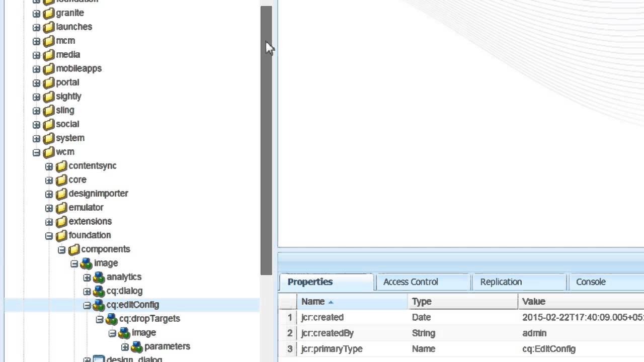
Task: Sort by the Type column header
Action: (462, 302)
